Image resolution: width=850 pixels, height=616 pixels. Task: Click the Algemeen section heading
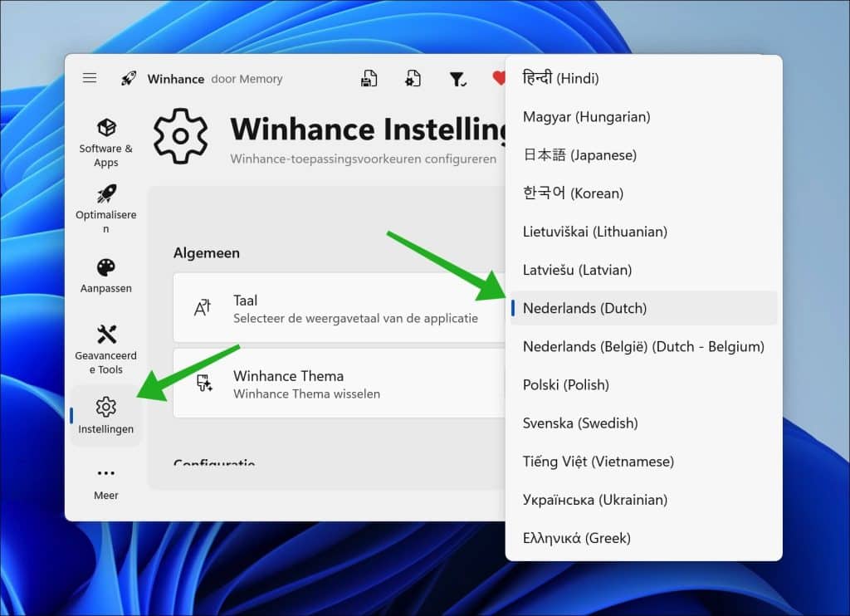tap(207, 253)
